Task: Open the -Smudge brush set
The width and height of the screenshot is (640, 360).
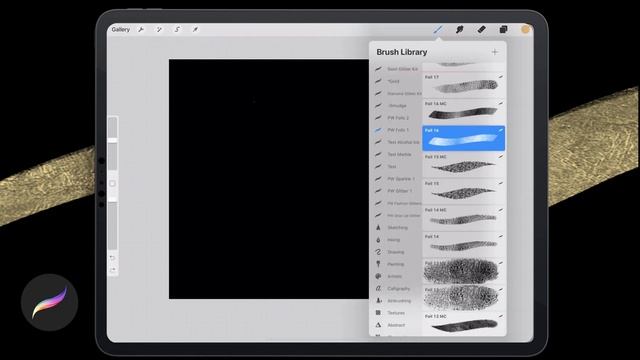Action: pos(397,106)
